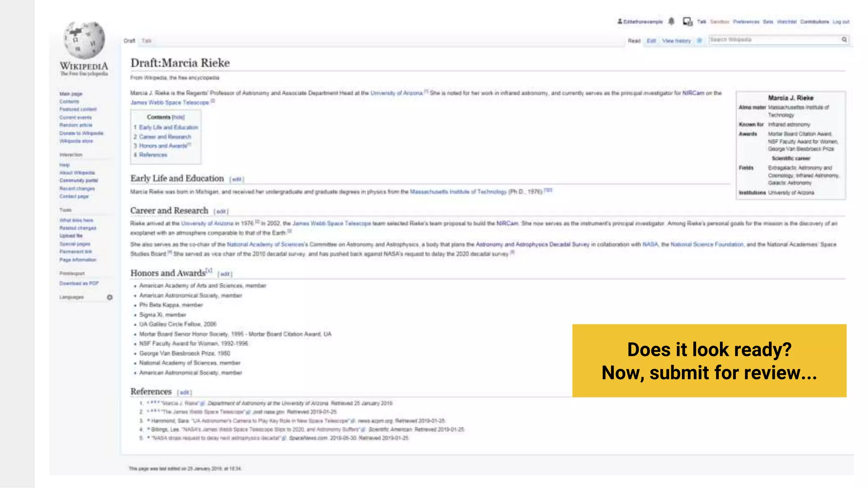Click the Editathonexample user icon
Image resolution: width=868 pixels, height=488 pixels.
(620, 21)
